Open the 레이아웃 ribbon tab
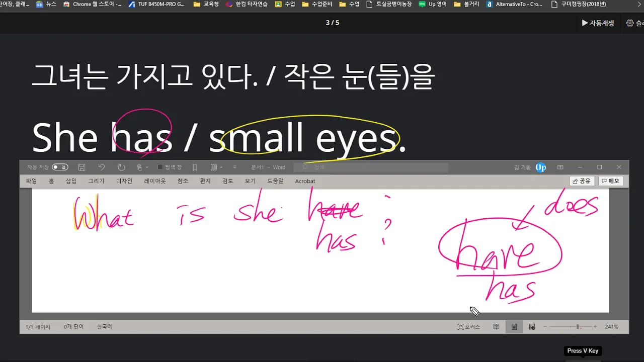The height and width of the screenshot is (362, 644). pos(155,181)
